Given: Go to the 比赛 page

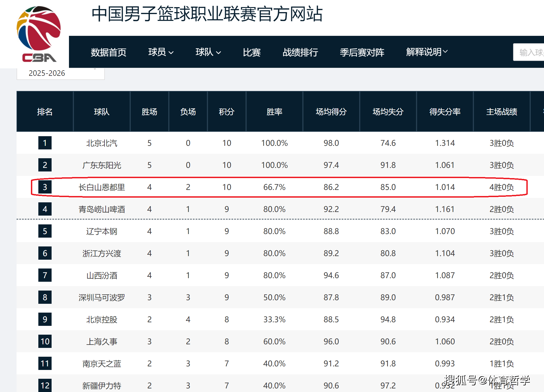Looking at the screenshot, I should (x=252, y=52).
